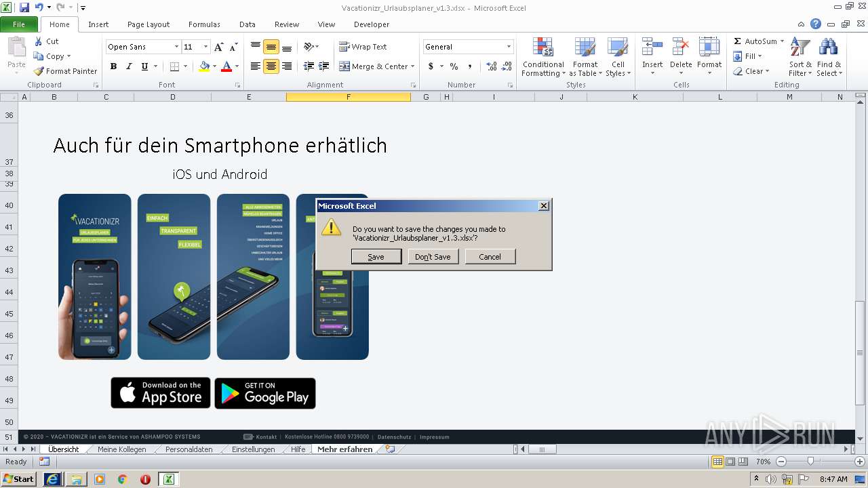Open Find & Select binoculars menu
Viewport: 868px width, 488px height.
(x=829, y=57)
